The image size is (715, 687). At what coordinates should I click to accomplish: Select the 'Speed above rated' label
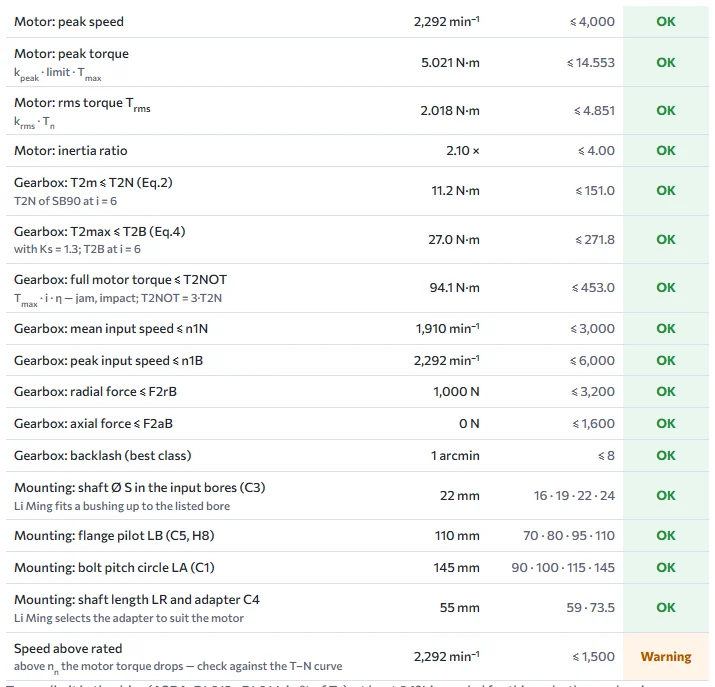pos(68,649)
